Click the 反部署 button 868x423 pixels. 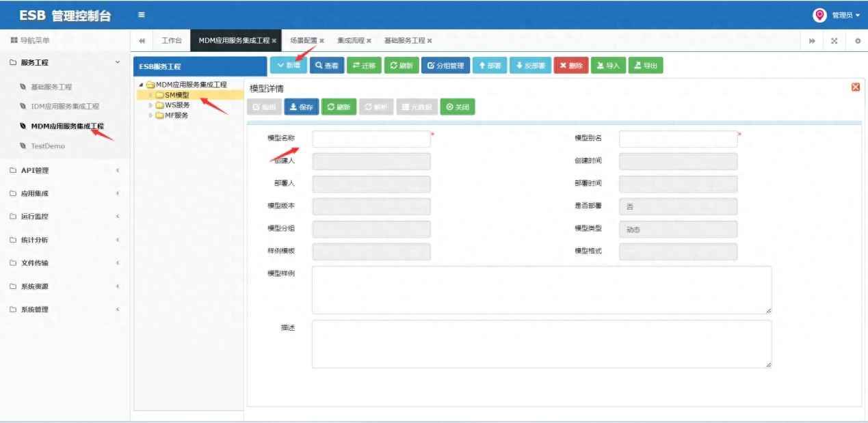(530, 66)
